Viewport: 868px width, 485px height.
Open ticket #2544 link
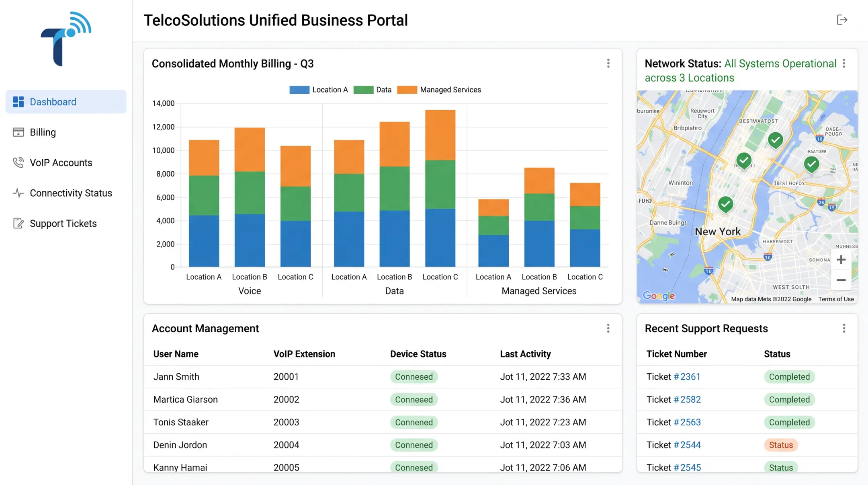coord(687,445)
